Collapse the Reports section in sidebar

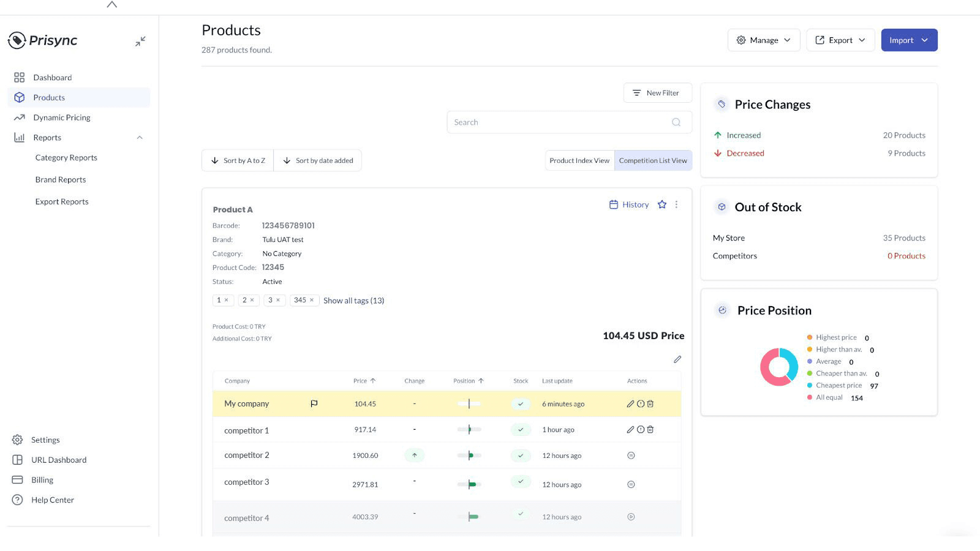tap(140, 137)
